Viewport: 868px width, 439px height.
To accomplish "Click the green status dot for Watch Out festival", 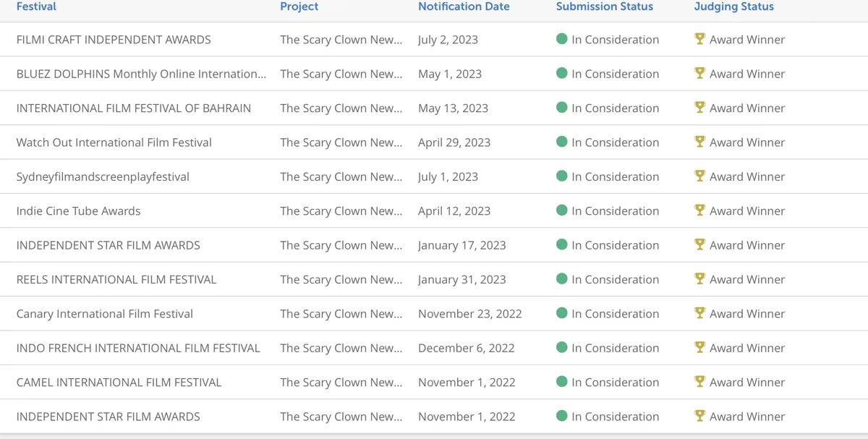I will (x=562, y=142).
